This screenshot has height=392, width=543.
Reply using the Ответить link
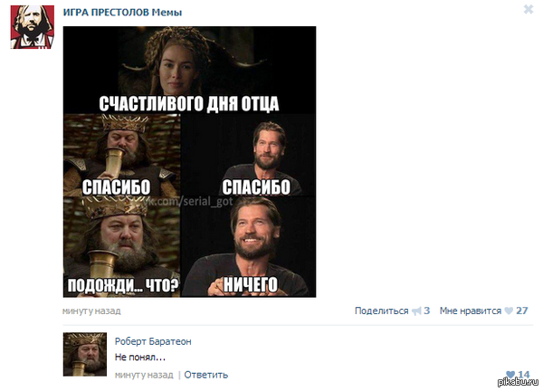(206, 375)
